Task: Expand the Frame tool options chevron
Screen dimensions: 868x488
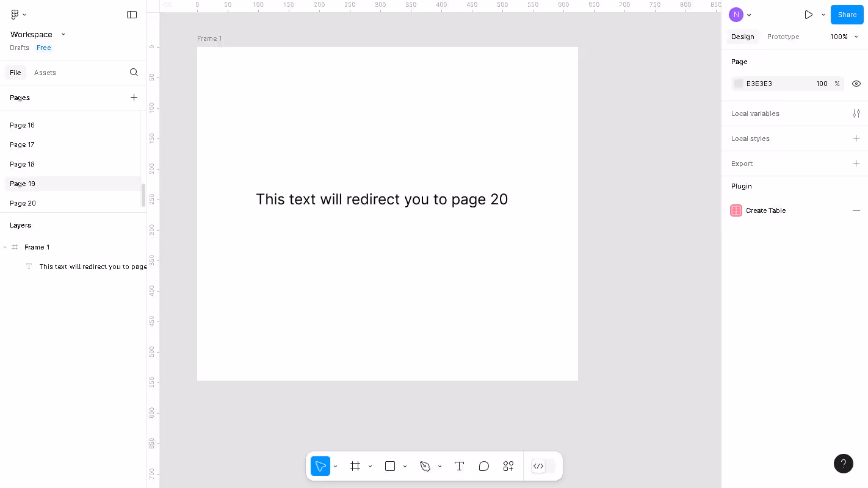Action: [x=371, y=467]
